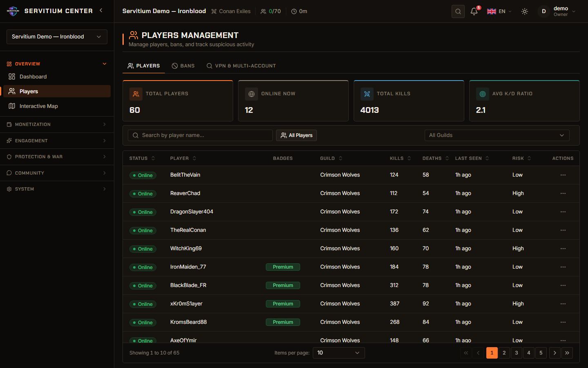Open the search icon in top bar
The width and height of the screenshot is (588, 368).
(458, 11)
